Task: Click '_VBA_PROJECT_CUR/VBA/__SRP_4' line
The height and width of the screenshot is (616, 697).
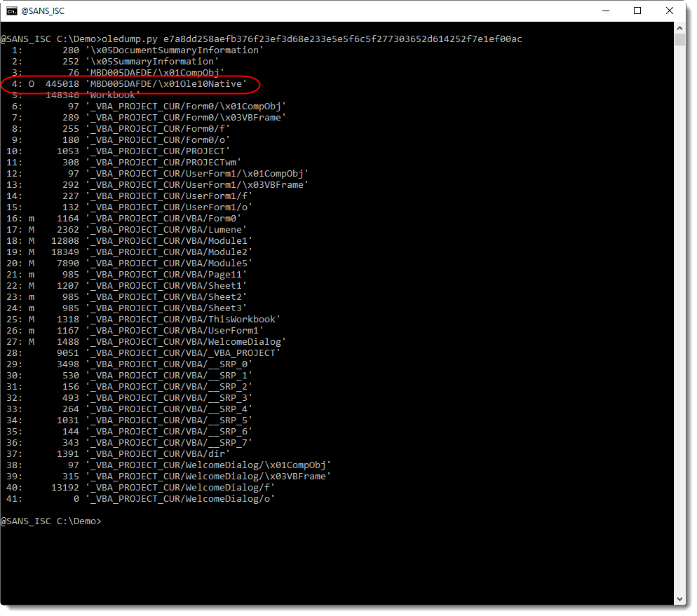Action: [129, 409]
